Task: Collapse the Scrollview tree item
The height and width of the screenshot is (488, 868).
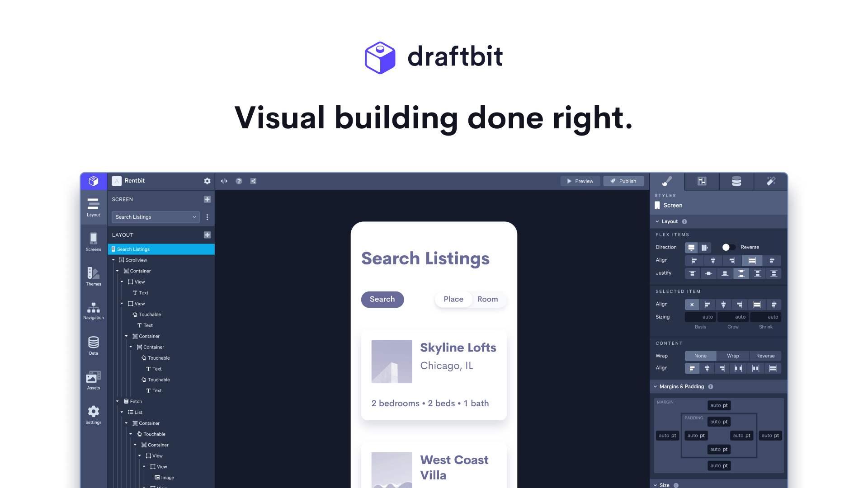Action: click(114, 260)
